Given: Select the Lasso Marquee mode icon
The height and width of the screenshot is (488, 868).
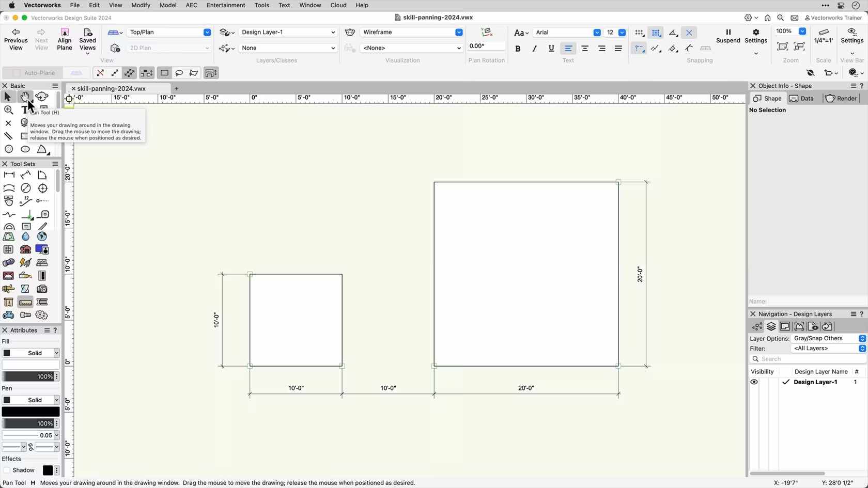Looking at the screenshot, I should click(x=179, y=73).
